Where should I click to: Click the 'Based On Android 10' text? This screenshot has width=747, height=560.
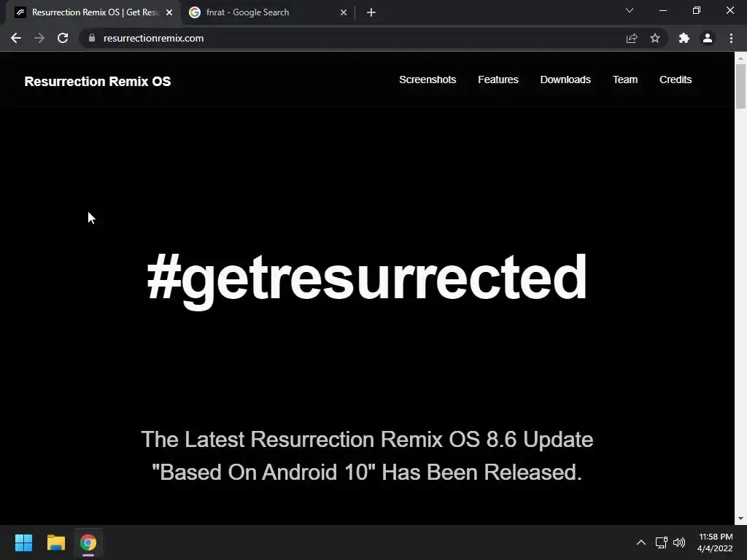tap(263, 472)
